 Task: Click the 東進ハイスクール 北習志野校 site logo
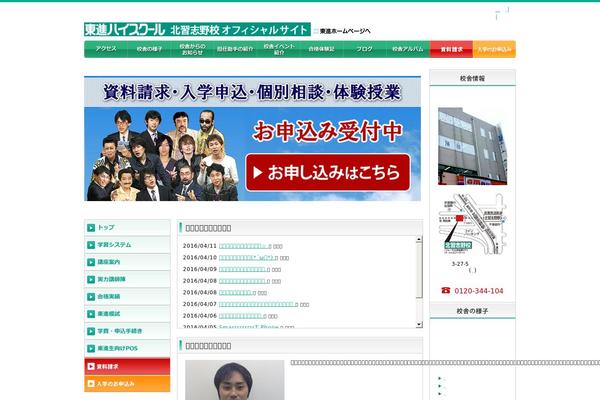click(x=197, y=29)
